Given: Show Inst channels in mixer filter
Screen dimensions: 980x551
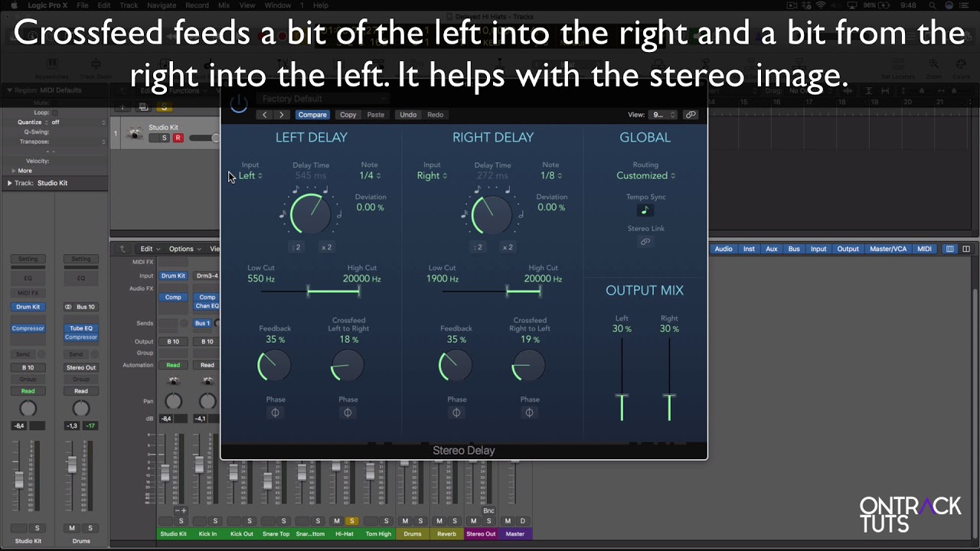Looking at the screenshot, I should point(749,249).
